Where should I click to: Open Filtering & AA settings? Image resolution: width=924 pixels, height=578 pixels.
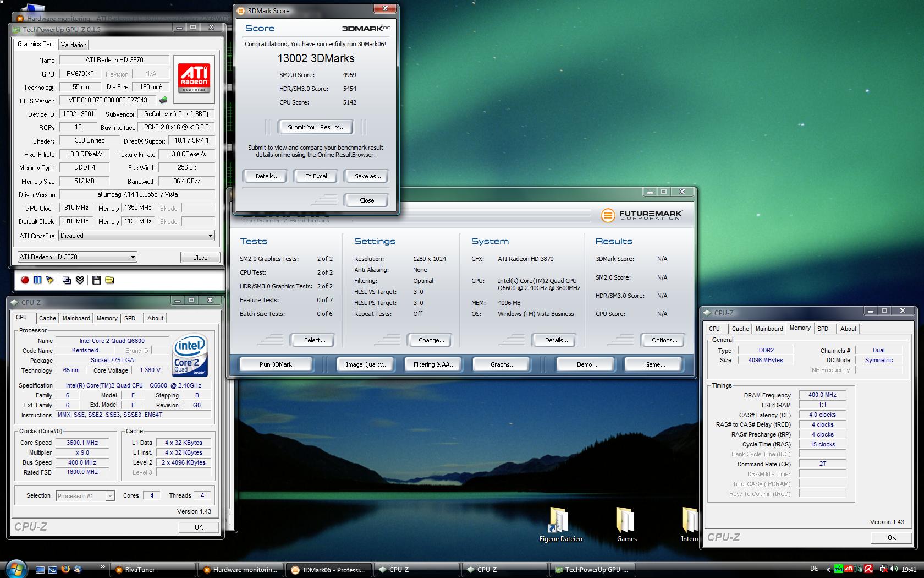point(434,364)
